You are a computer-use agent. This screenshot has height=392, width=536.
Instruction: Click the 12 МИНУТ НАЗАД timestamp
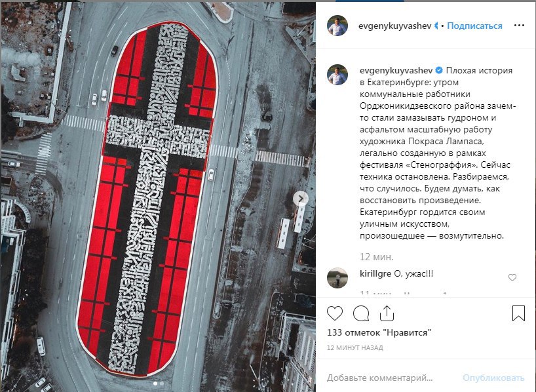[355, 348]
